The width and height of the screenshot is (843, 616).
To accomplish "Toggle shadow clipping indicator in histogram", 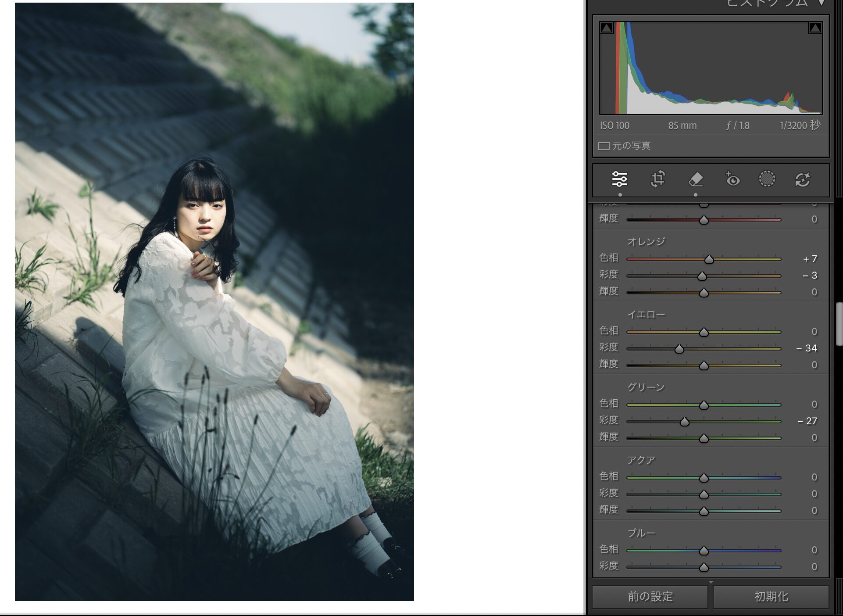I will 607,28.
